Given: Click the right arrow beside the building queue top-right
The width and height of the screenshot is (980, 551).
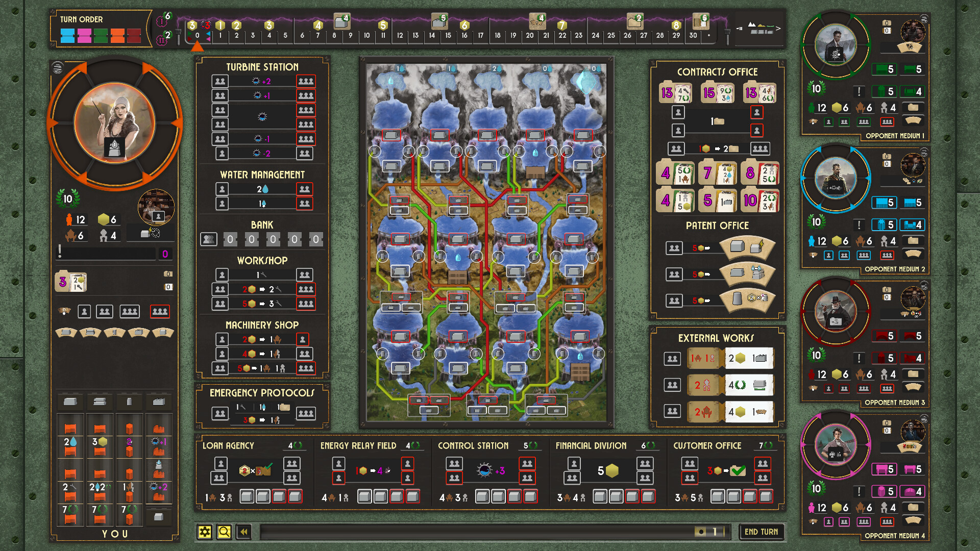Looking at the screenshot, I should click(778, 29).
